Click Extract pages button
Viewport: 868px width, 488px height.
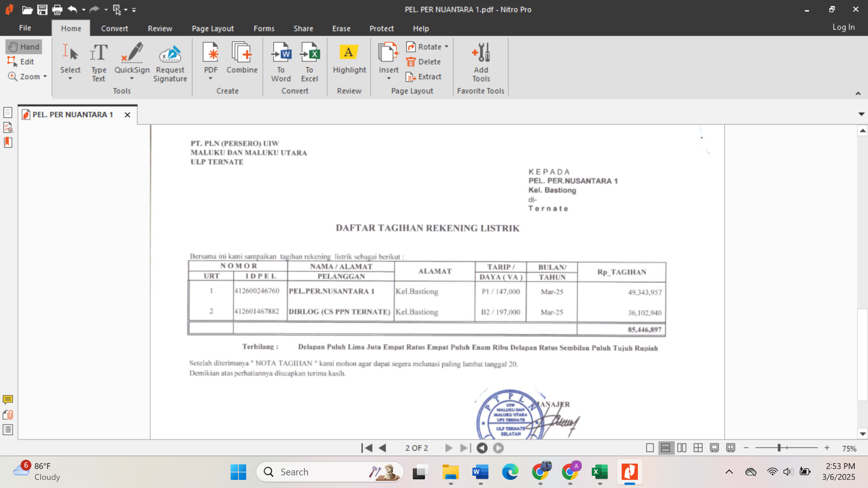coord(424,76)
